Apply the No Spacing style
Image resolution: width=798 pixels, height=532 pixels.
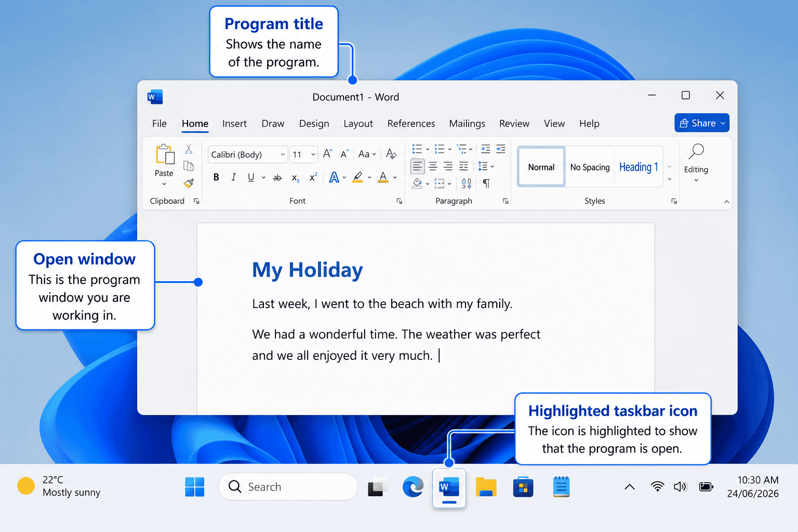(x=590, y=167)
